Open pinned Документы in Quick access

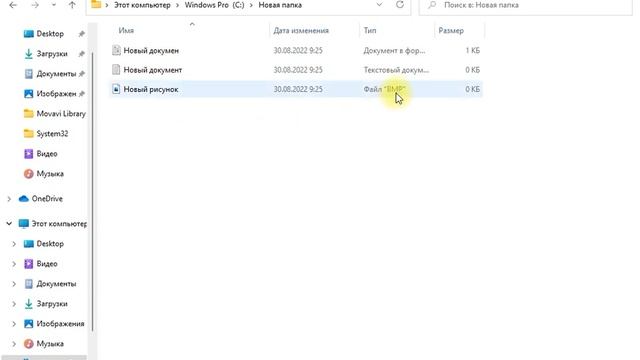click(x=56, y=74)
